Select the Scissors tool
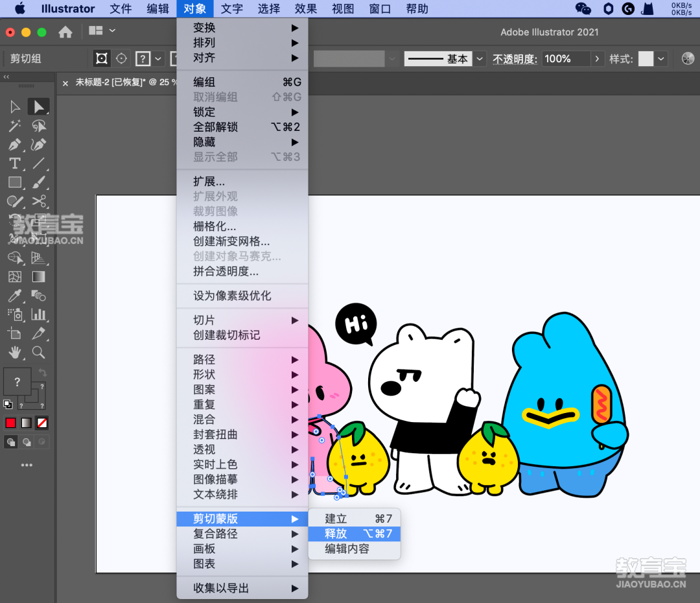The height and width of the screenshot is (603, 700). coord(38,201)
